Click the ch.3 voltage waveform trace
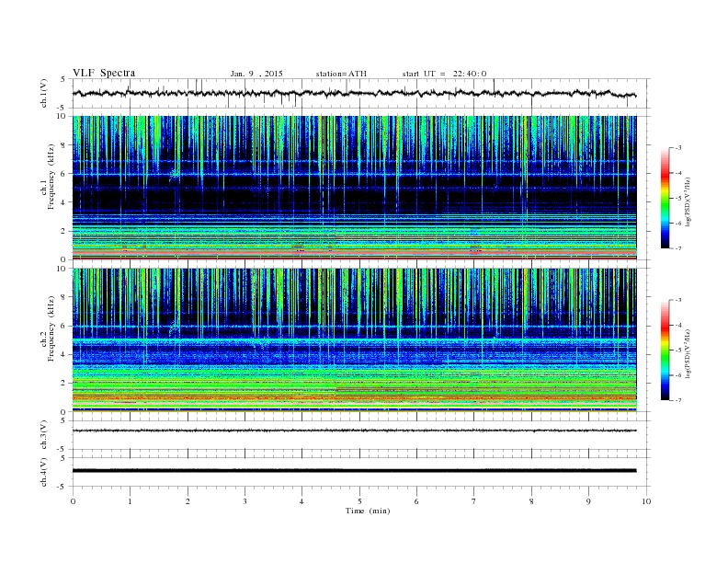This screenshot has height=563, width=728. pyautogui.click(x=354, y=431)
